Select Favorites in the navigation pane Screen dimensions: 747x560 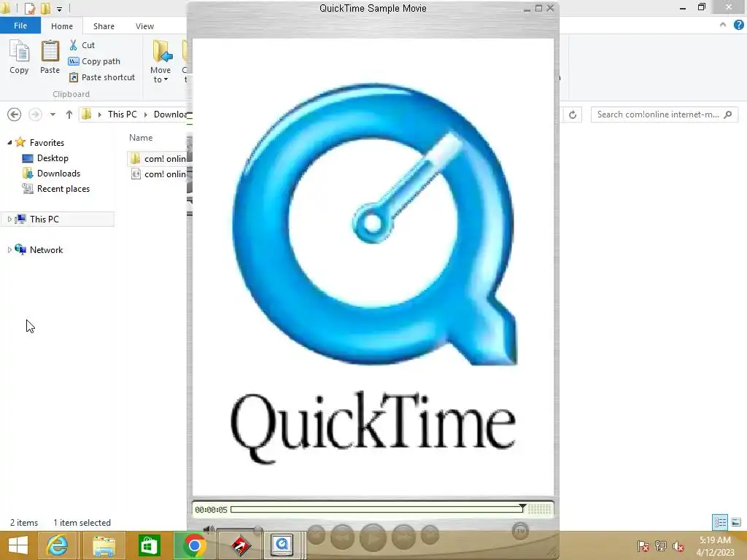click(47, 142)
